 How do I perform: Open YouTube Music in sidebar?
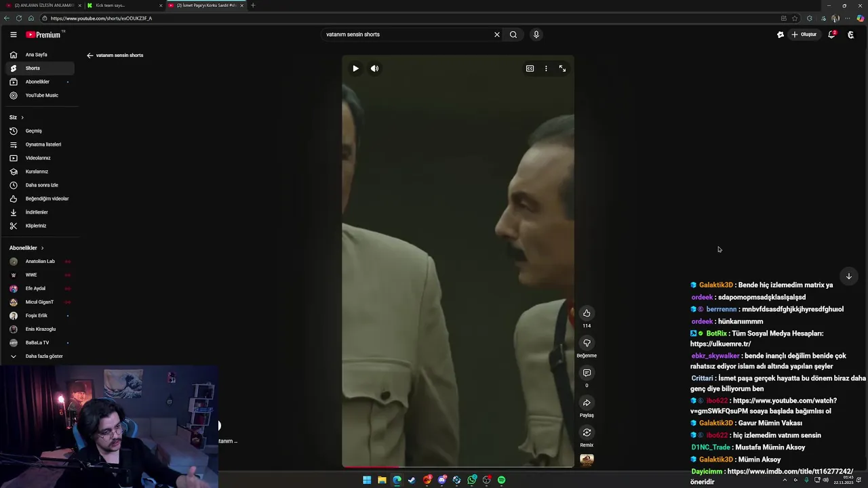tap(41, 96)
